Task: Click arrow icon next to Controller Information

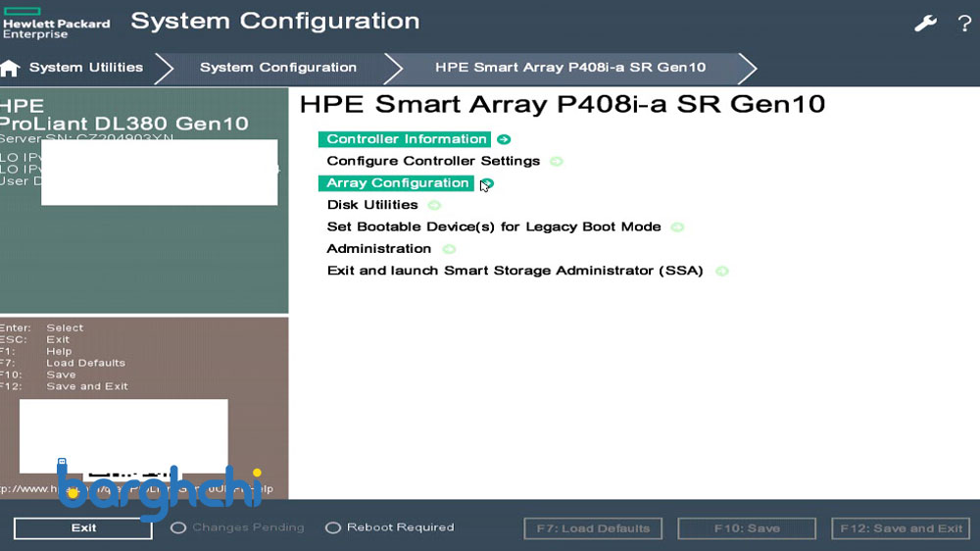Action: coord(504,139)
